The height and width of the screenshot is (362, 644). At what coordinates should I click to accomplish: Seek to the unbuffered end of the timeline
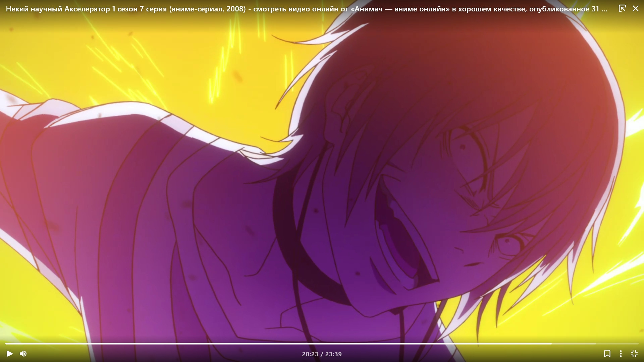(x=637, y=344)
